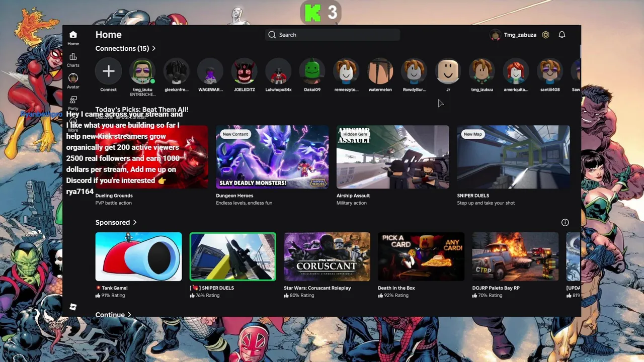Click the Connect plus button

click(x=108, y=71)
